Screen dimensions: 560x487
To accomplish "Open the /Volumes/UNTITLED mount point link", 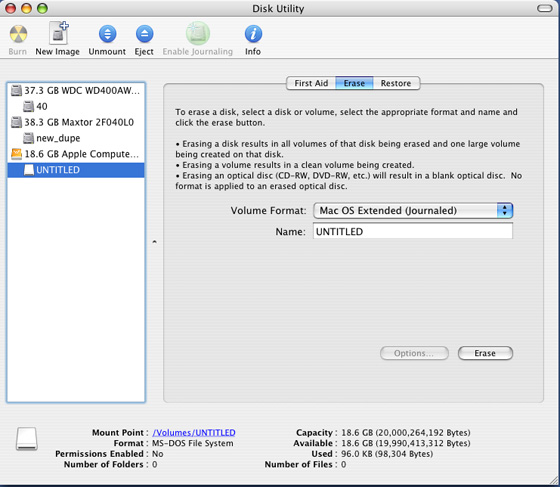I will [x=194, y=433].
